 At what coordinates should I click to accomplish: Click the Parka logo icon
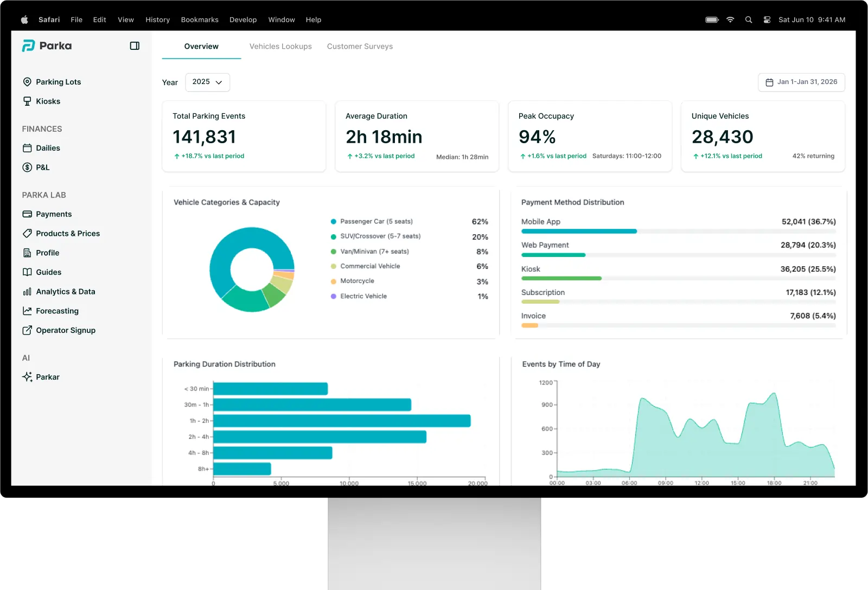tap(28, 46)
